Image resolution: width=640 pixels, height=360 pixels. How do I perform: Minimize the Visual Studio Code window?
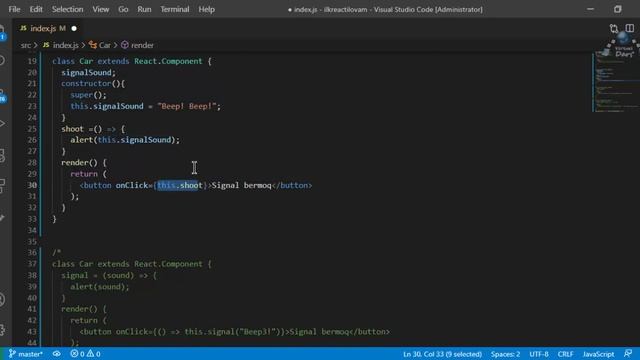pyautogui.click(x=590, y=9)
